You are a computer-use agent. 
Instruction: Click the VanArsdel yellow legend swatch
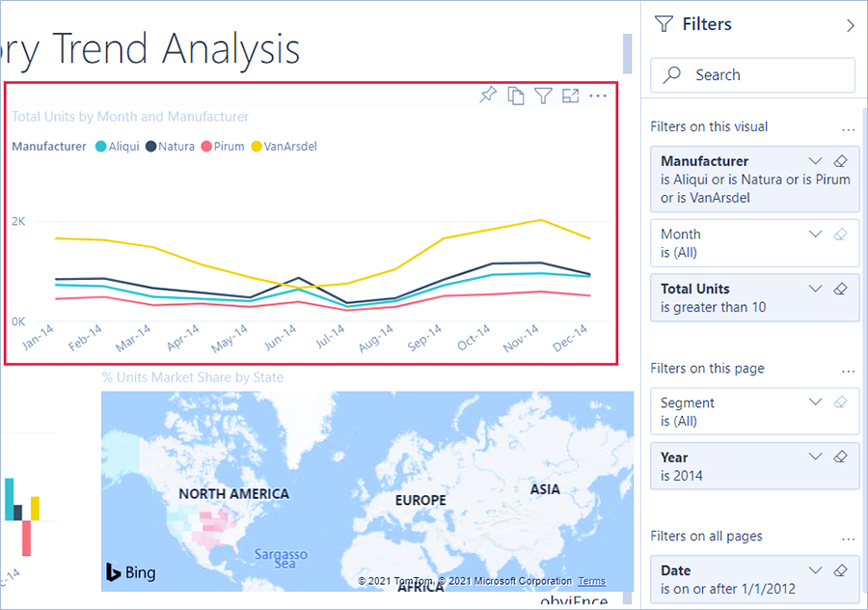point(257,147)
